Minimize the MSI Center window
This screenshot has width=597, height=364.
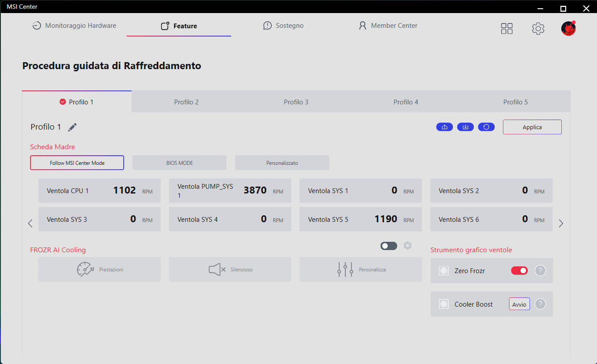[x=540, y=8]
